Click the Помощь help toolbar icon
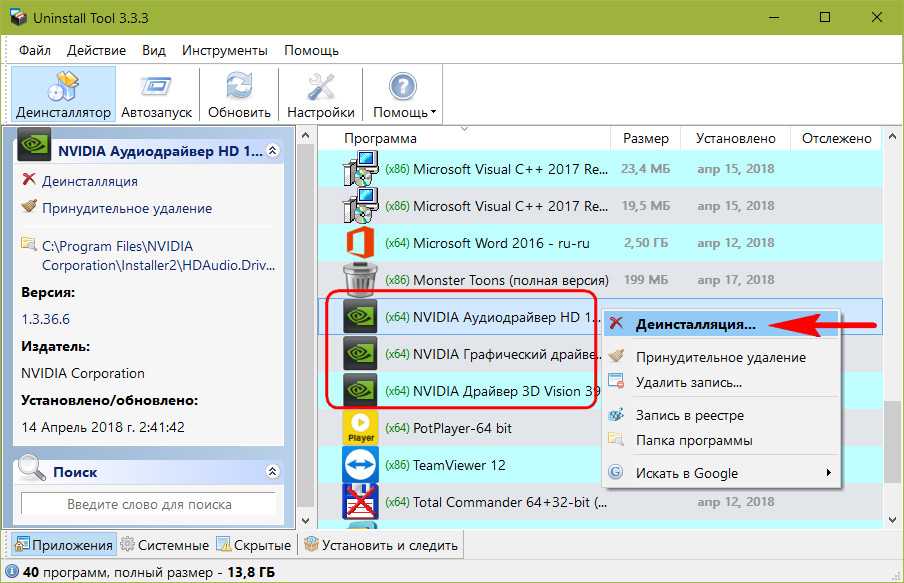Screen dimensions: 904x583 click(x=402, y=87)
